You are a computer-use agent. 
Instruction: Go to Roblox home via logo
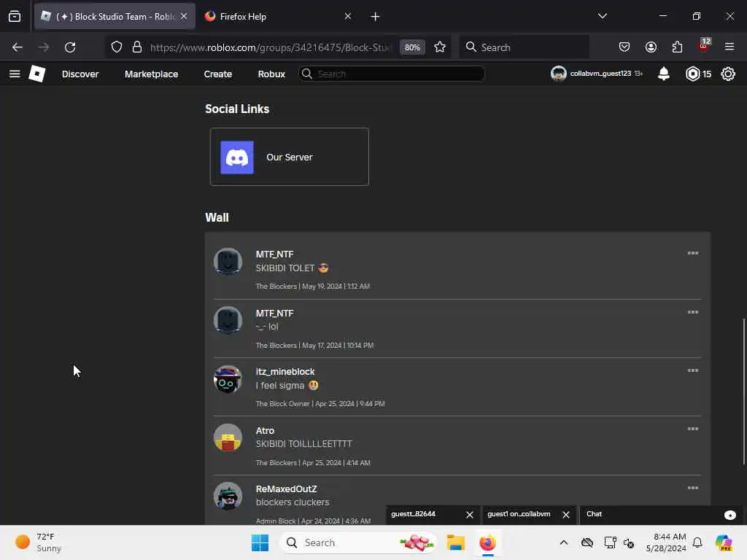pyautogui.click(x=37, y=74)
